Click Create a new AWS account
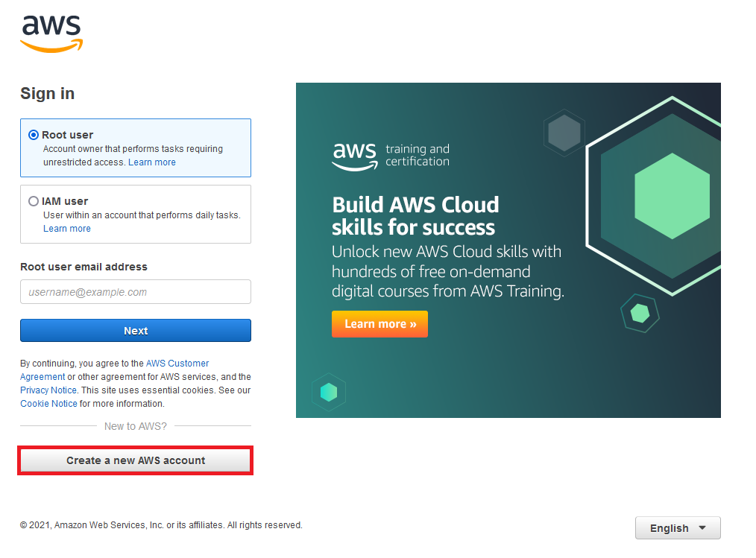 pyautogui.click(x=135, y=460)
